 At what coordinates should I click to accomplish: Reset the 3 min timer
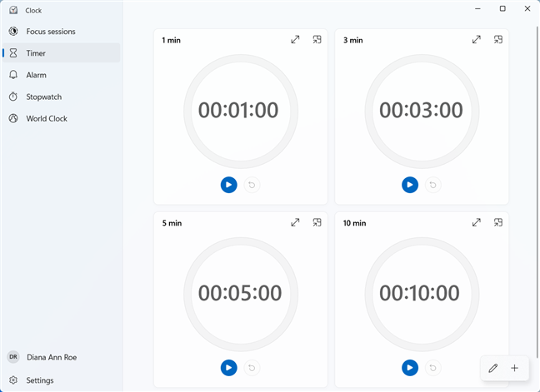click(432, 185)
